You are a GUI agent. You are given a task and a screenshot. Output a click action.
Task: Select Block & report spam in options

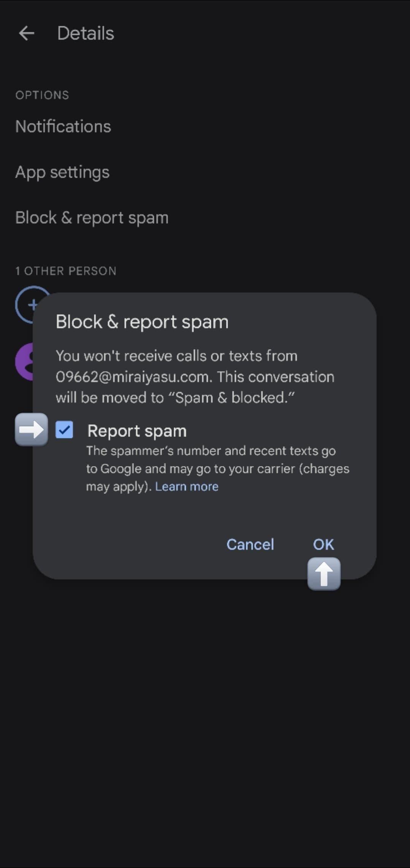coord(92,218)
